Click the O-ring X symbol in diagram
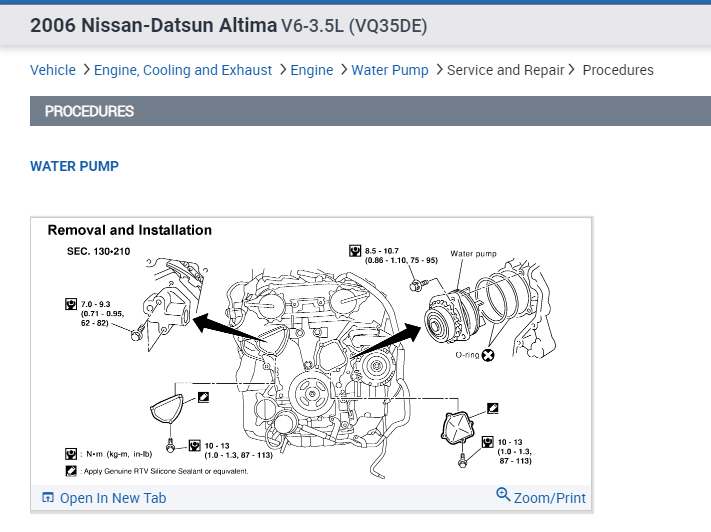This screenshot has width=711, height=532. click(488, 355)
